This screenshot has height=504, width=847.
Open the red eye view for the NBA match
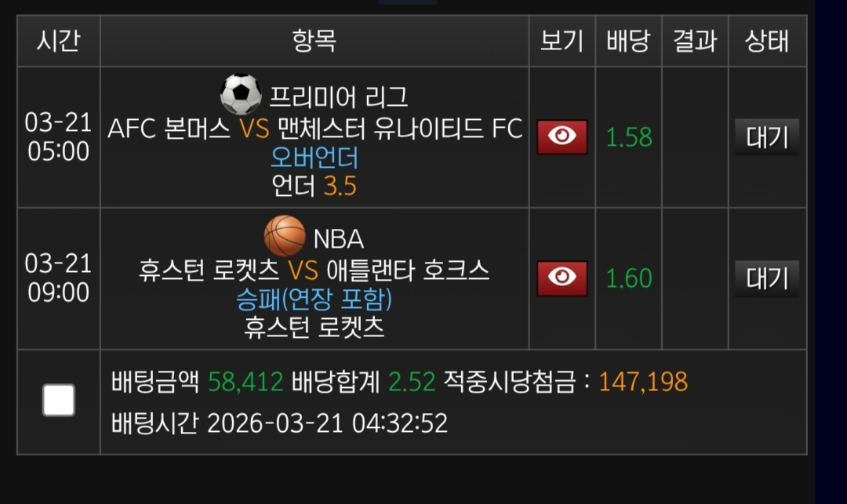click(x=562, y=278)
